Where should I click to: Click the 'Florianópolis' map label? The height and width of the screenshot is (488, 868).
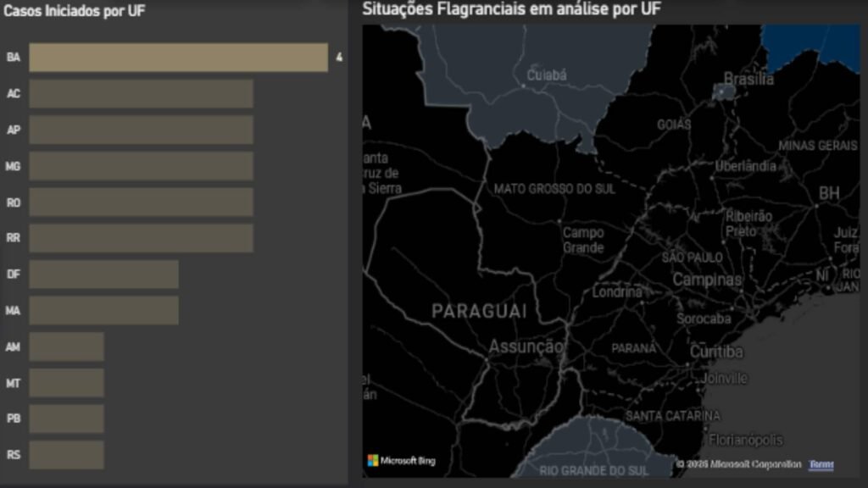[x=746, y=441]
